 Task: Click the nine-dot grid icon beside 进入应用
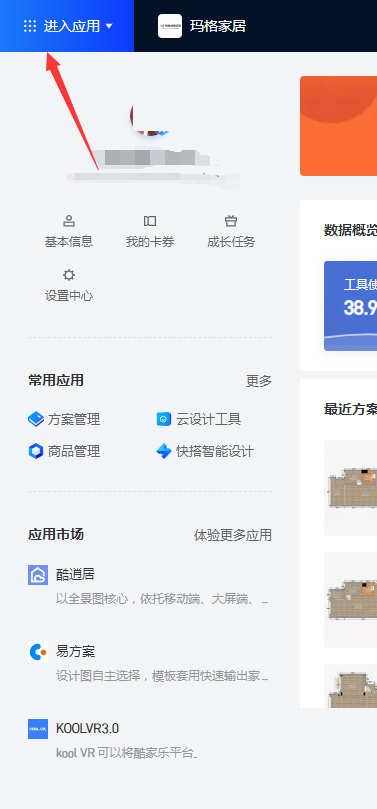pyautogui.click(x=30, y=26)
